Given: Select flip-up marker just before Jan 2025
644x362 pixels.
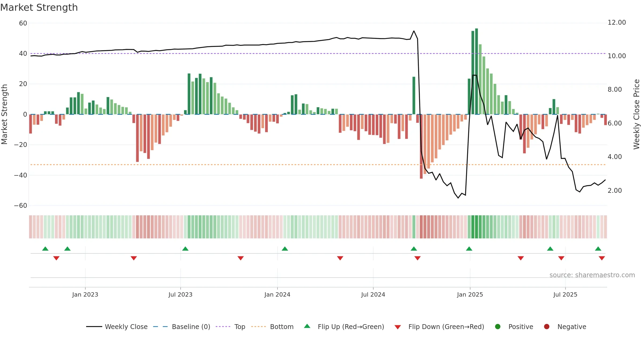Looking at the screenshot, I should pos(469,249).
